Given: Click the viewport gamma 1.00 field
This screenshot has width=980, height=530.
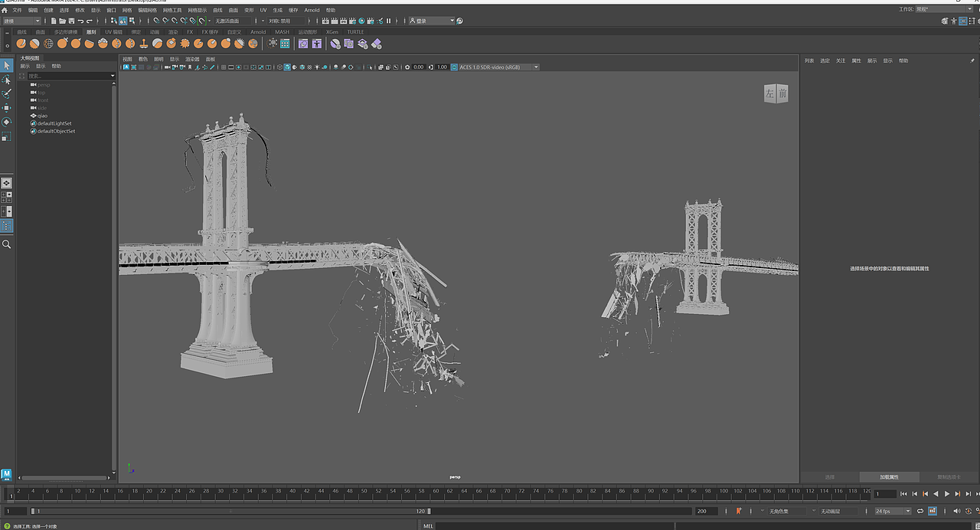Looking at the screenshot, I should pyautogui.click(x=442, y=67).
